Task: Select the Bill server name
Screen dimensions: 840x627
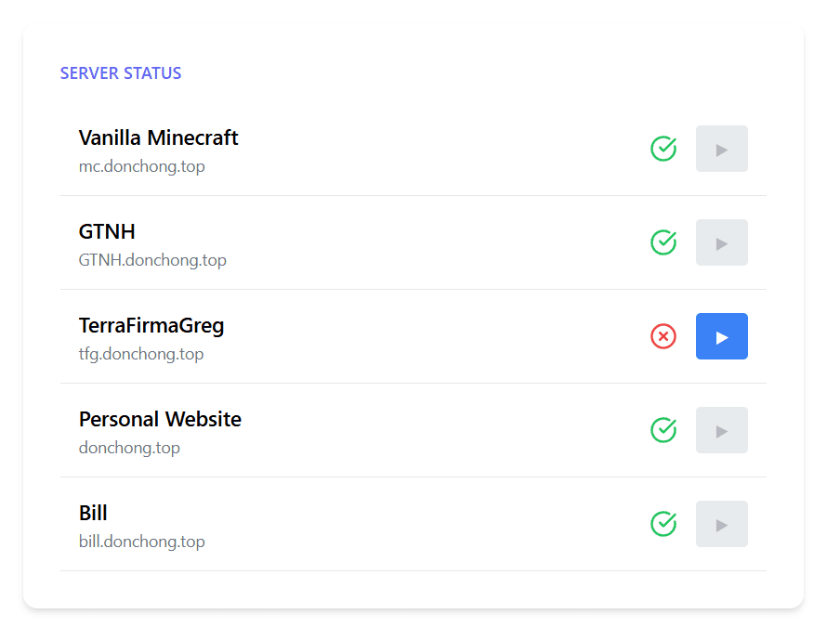Action: click(93, 512)
